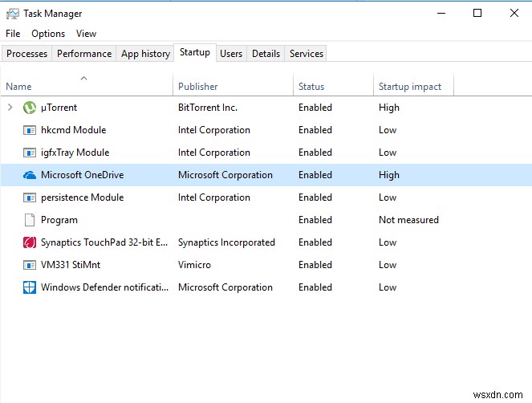Click High impact of Microsoft OneDrive row
This screenshot has width=532, height=403.
[x=389, y=175]
